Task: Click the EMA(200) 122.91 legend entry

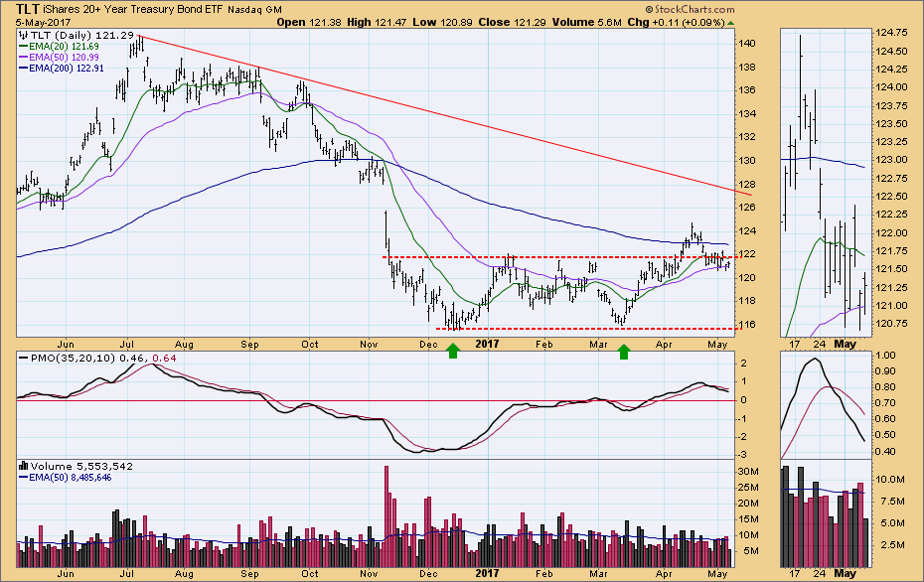Action: pyautogui.click(x=62, y=68)
